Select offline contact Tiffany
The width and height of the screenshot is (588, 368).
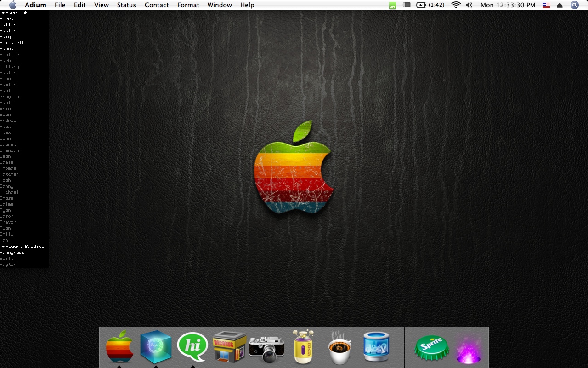10,67
